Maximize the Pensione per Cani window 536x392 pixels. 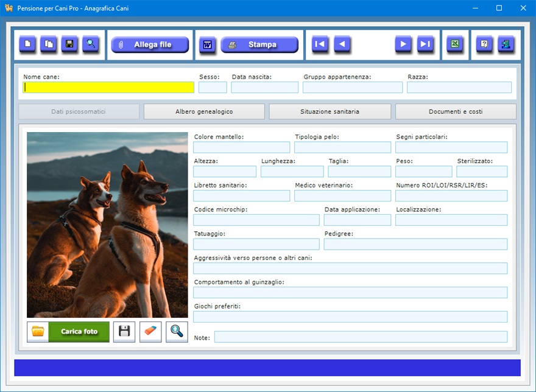(x=499, y=8)
